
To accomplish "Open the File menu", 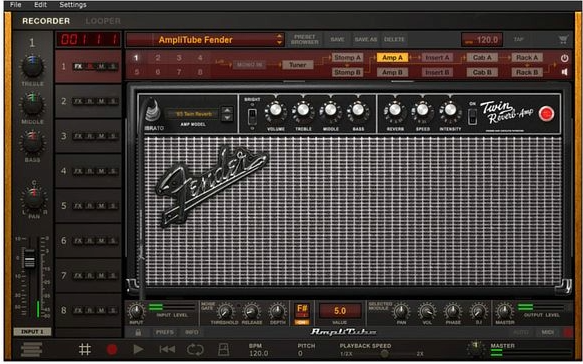I will pos(16,5).
